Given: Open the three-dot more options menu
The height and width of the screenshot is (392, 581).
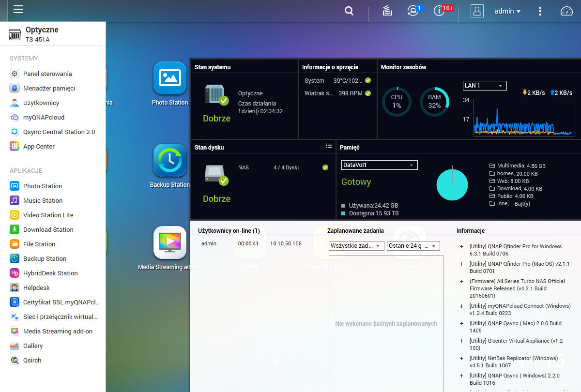Looking at the screenshot, I should pyautogui.click(x=541, y=11).
